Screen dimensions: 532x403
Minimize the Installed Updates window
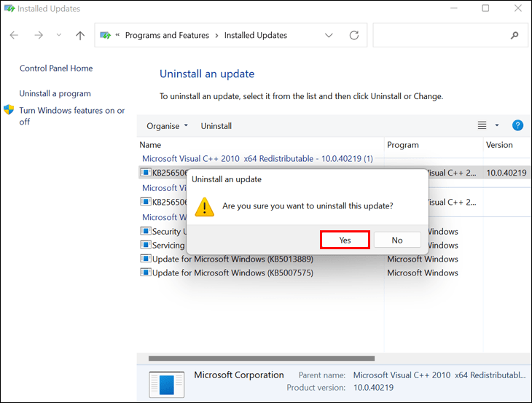[453, 8]
